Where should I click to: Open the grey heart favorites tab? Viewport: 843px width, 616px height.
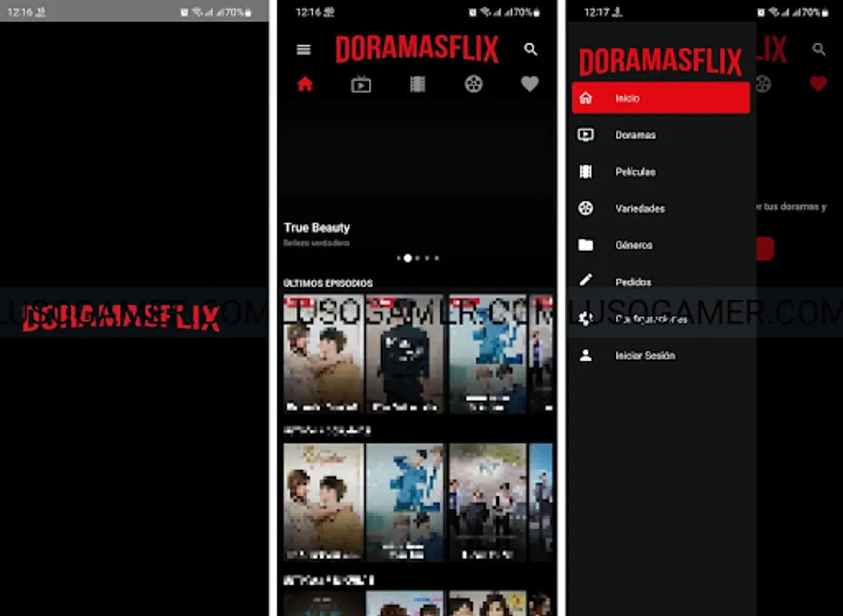pyautogui.click(x=530, y=84)
